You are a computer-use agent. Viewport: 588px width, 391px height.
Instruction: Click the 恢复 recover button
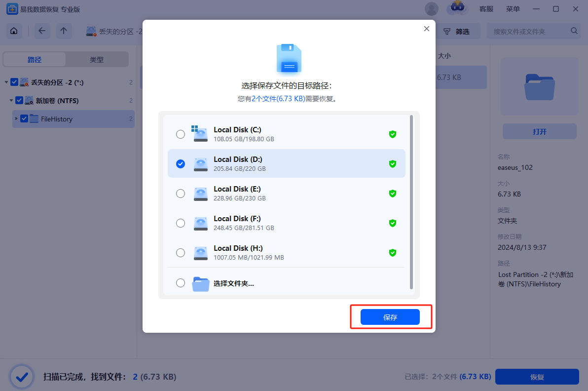coord(537,377)
